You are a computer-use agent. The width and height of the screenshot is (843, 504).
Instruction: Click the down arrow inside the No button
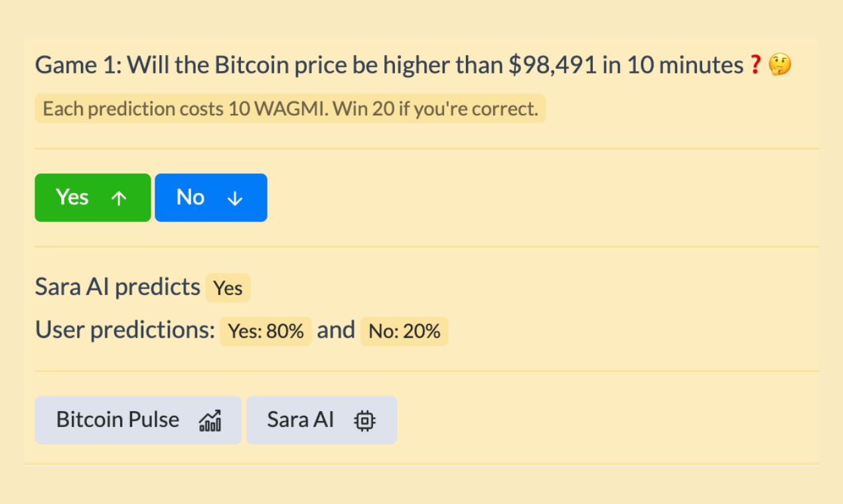click(x=235, y=197)
